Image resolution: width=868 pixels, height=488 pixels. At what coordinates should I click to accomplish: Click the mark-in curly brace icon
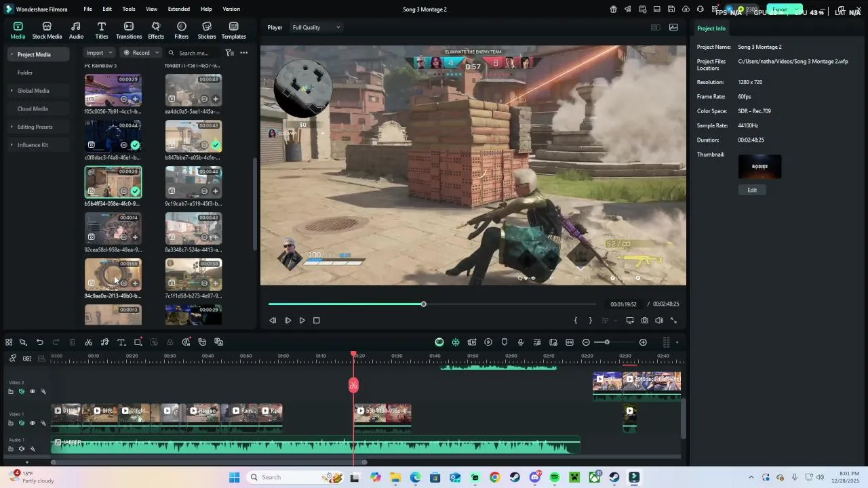click(x=576, y=321)
